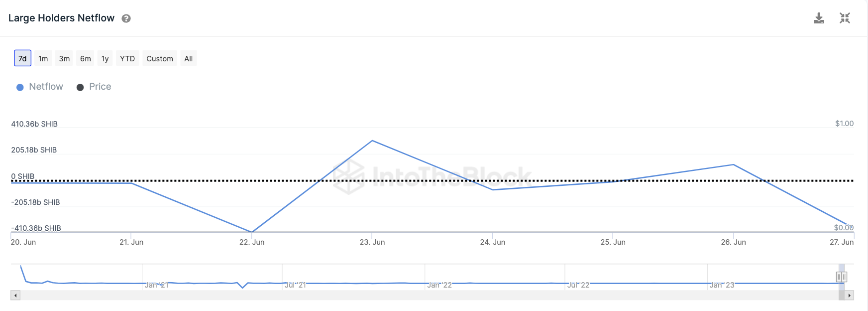Choose the 1y time range

click(x=105, y=58)
